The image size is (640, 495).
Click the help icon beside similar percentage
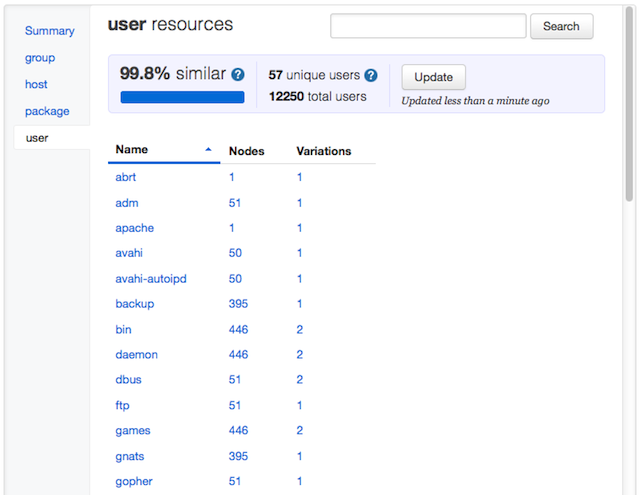(x=238, y=75)
